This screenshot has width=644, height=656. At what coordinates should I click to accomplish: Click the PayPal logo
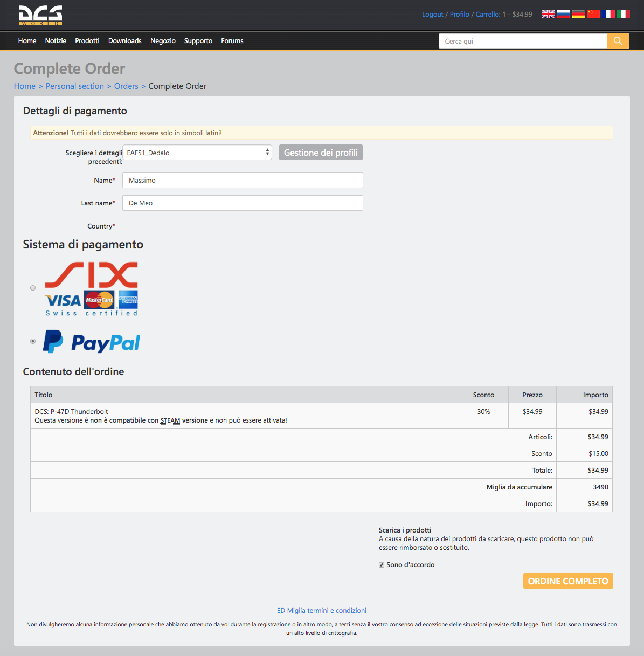[92, 342]
